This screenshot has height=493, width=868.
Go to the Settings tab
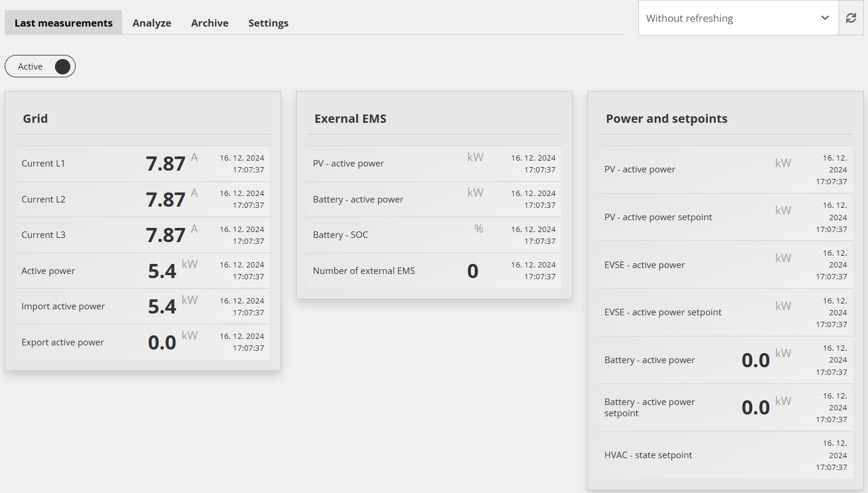tap(268, 23)
